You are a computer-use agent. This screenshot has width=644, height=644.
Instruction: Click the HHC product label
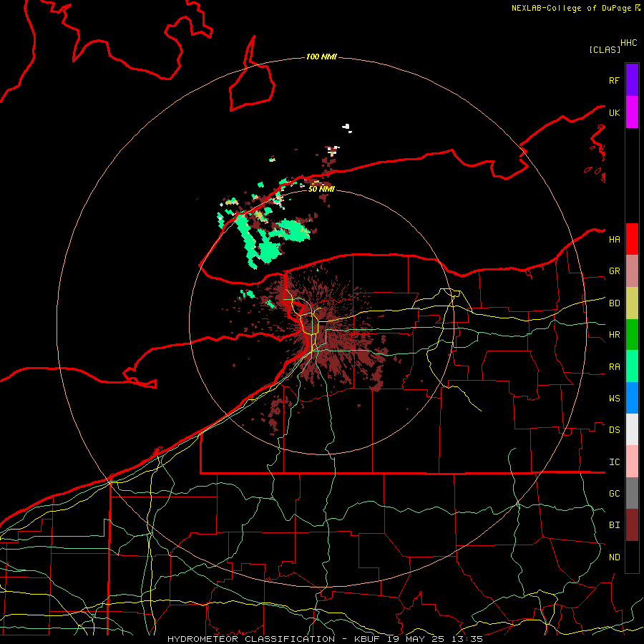point(628,43)
